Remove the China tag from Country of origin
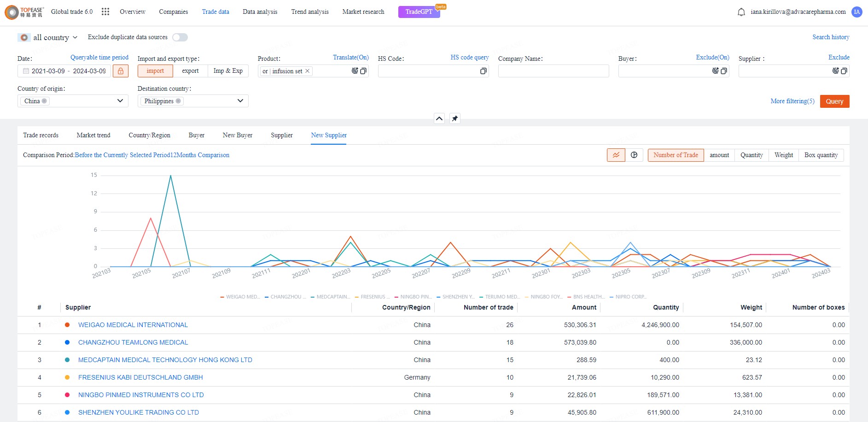 tap(44, 101)
